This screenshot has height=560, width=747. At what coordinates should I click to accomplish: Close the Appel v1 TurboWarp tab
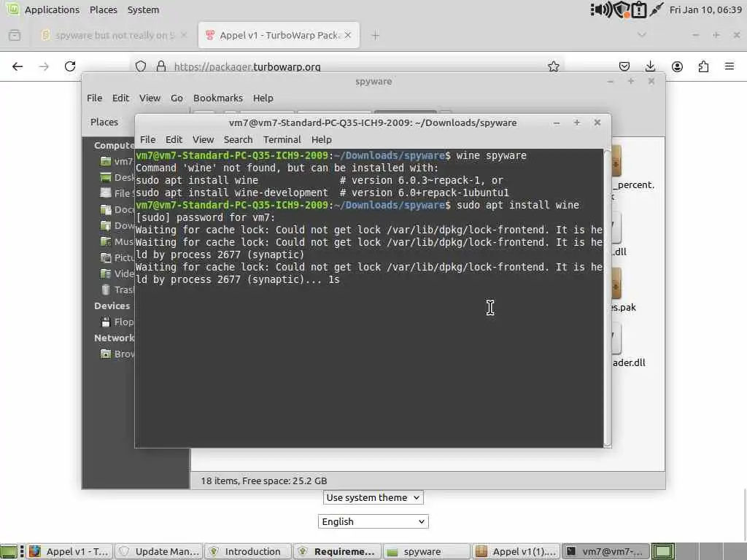pos(348,35)
